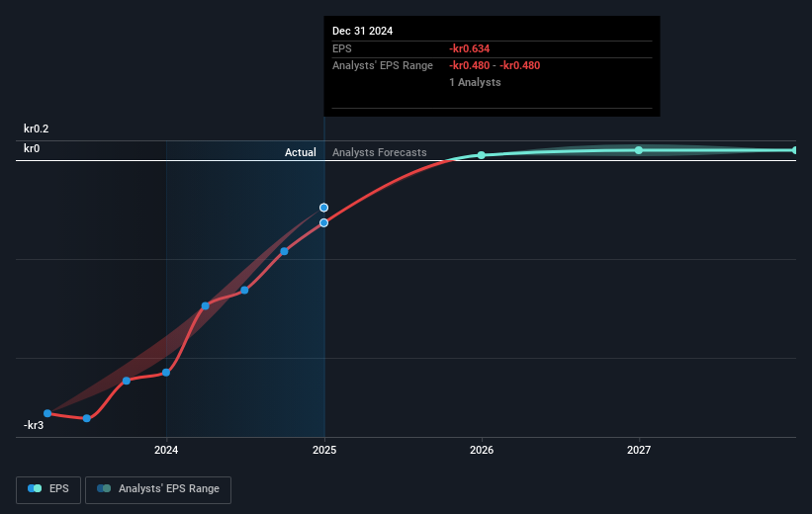
Task: Click the 2027 forecast data point
Action: [639, 150]
